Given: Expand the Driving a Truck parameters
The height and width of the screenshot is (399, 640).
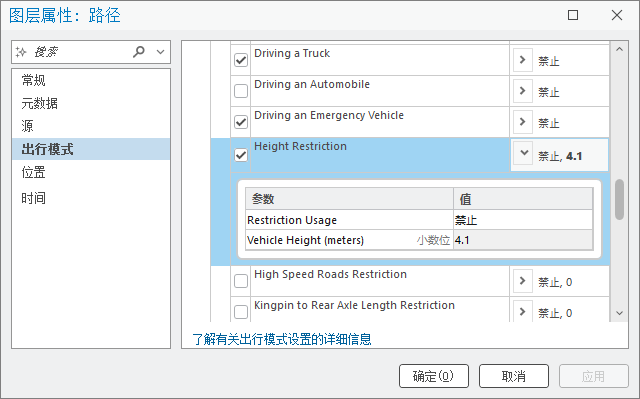Looking at the screenshot, I should 522,60.
